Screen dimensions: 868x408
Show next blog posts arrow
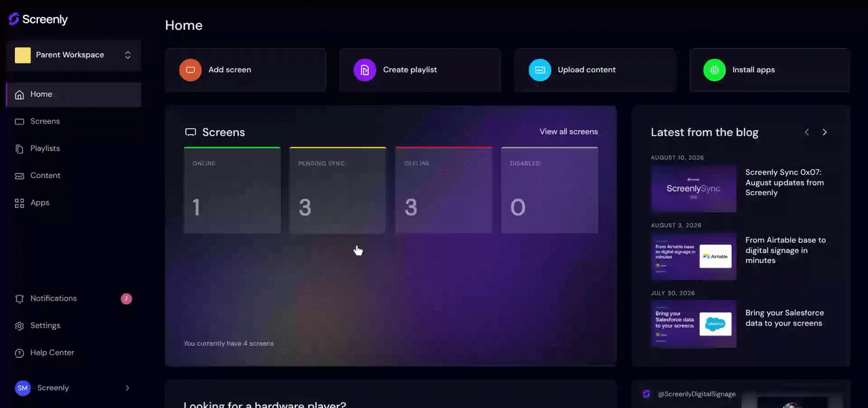[825, 132]
